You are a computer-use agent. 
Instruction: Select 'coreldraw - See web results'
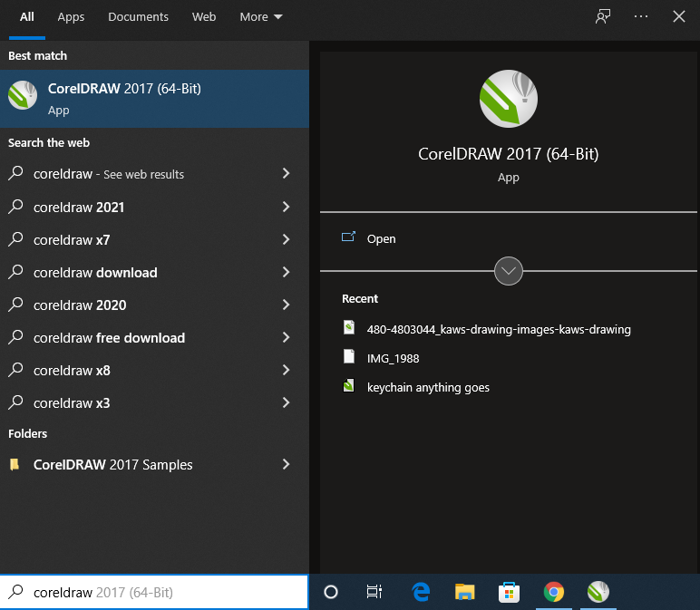[154, 174]
